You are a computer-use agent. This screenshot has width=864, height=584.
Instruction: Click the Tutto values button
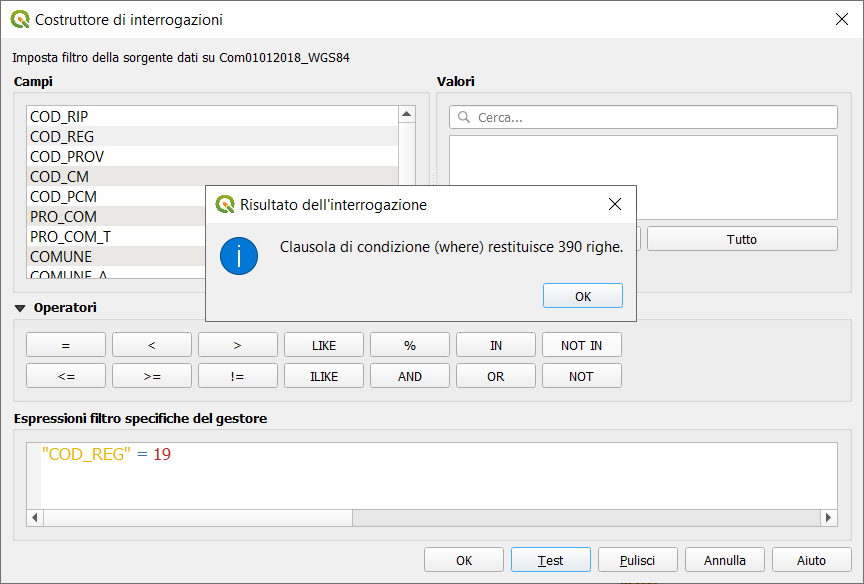pyautogui.click(x=741, y=239)
